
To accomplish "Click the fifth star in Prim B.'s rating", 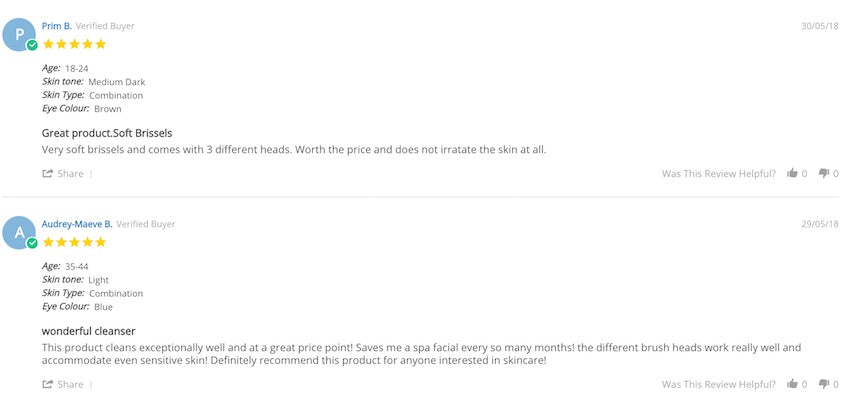I will coord(100,44).
